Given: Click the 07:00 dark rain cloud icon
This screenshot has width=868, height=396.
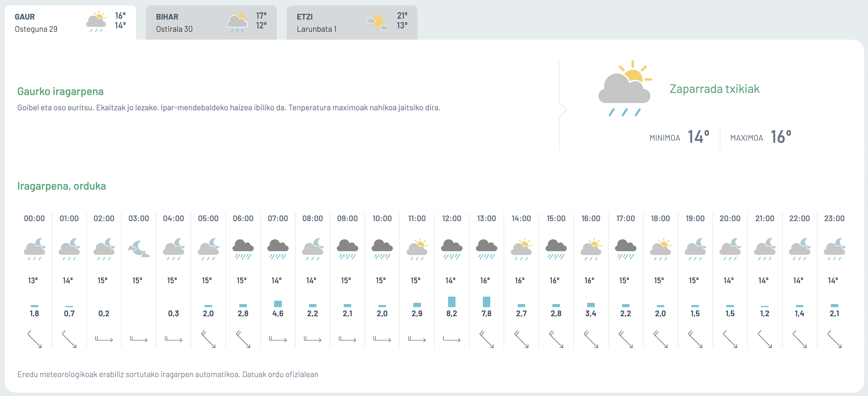Looking at the screenshot, I should coord(278,249).
